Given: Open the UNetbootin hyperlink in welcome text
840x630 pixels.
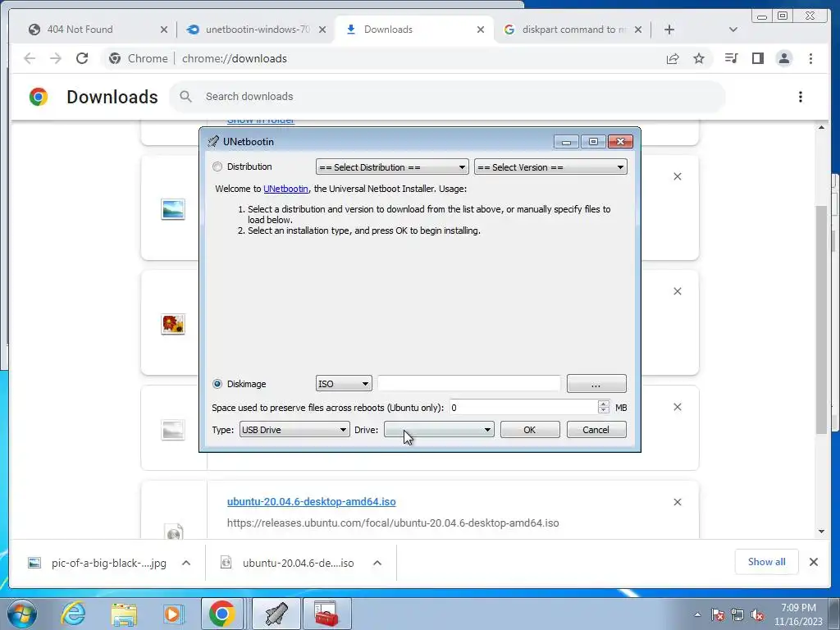Looking at the screenshot, I should click(285, 189).
